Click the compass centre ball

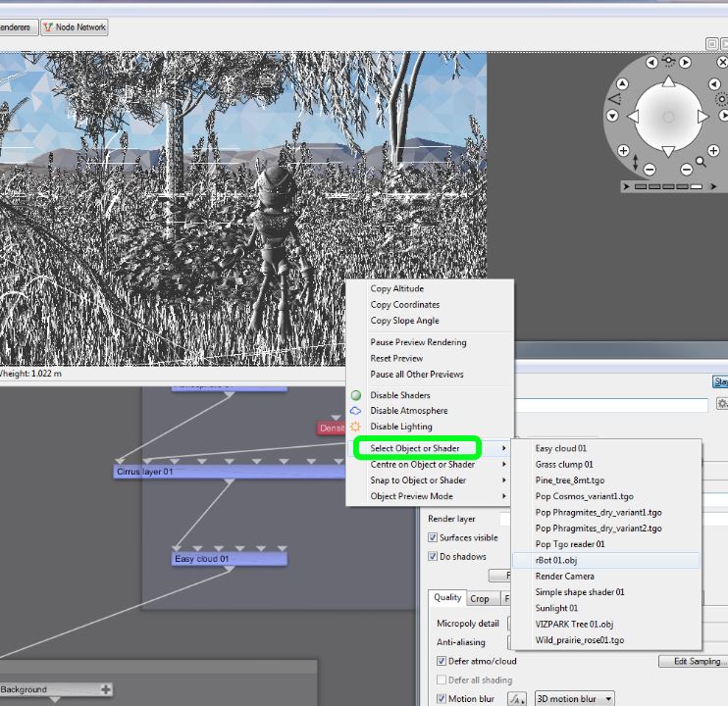click(668, 117)
